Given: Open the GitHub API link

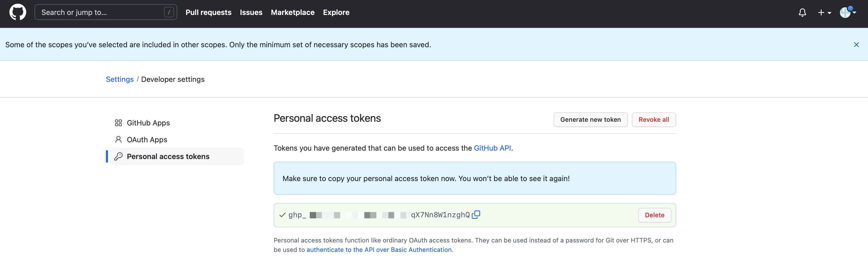Looking at the screenshot, I should (492, 148).
